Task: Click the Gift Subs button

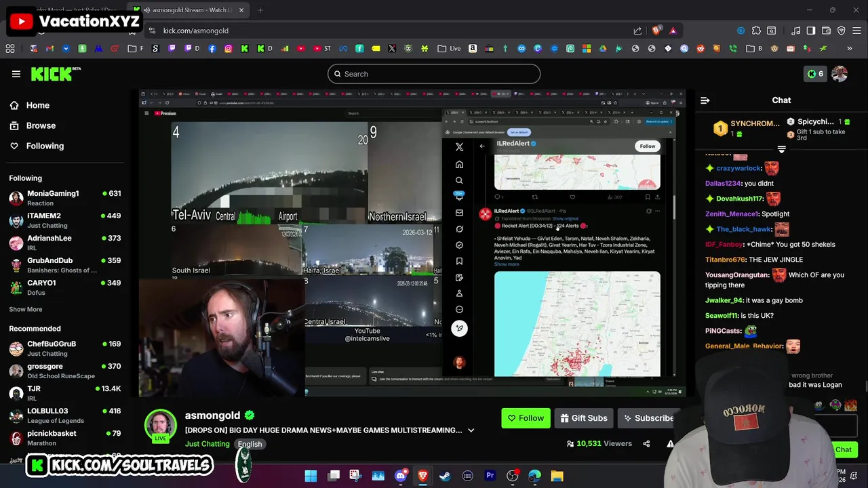Action: (583, 418)
